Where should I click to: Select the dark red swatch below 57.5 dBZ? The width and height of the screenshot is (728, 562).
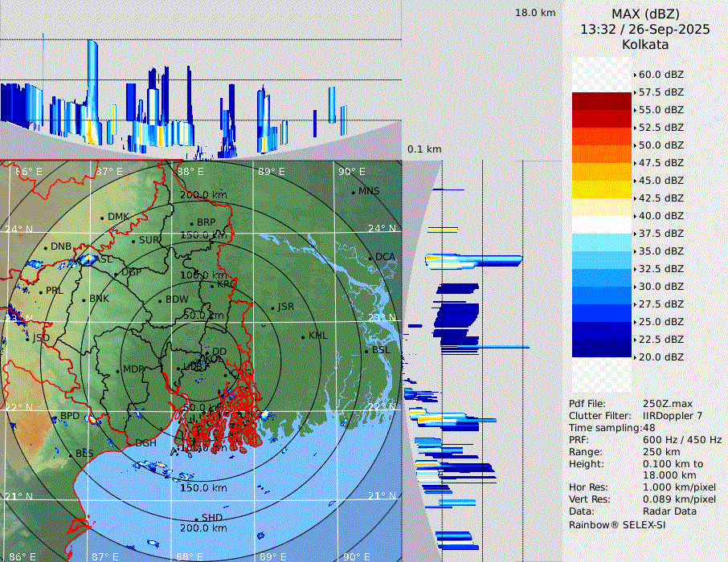(x=601, y=100)
